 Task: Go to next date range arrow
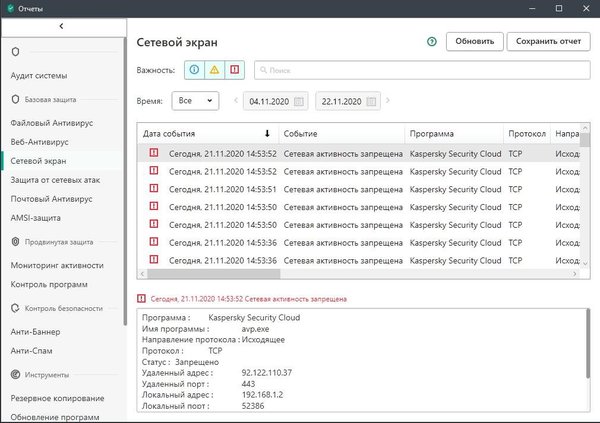pos(388,101)
